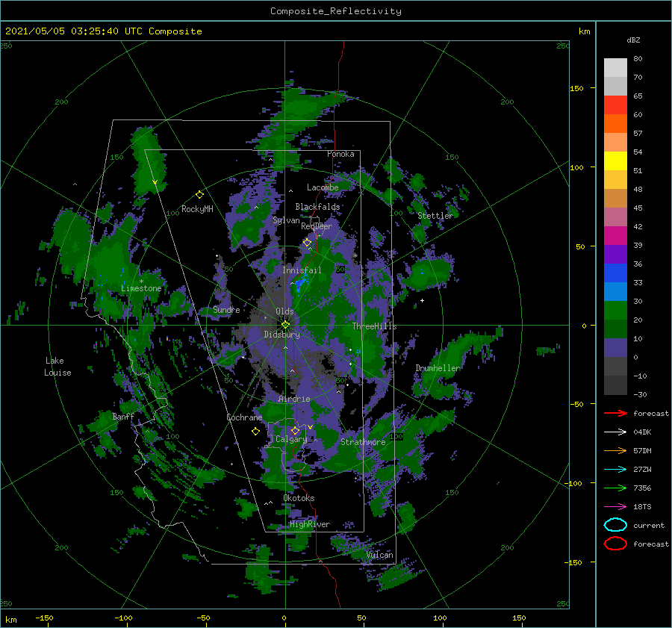Click the Banff label
Image resolution: width=672 pixels, height=628 pixels.
123,416
